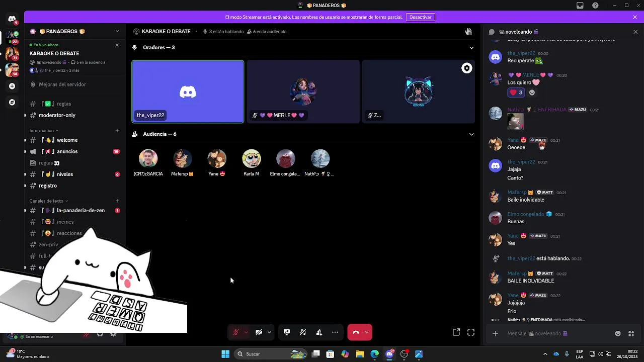Click the Windows taskbar Buscar search box

click(x=272, y=354)
